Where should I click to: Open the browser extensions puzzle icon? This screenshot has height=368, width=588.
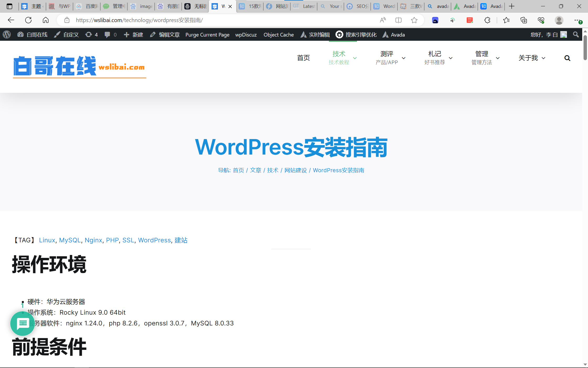487,20
